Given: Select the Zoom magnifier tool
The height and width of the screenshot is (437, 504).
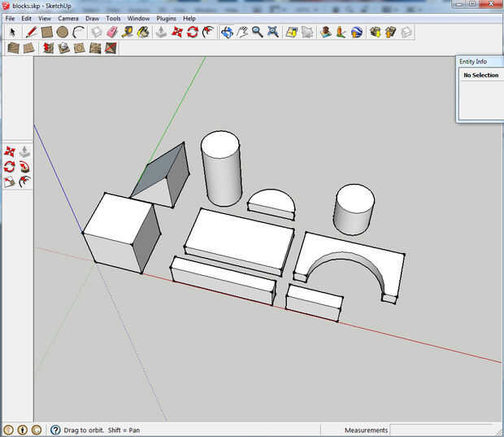Looking at the screenshot, I should click(257, 33).
